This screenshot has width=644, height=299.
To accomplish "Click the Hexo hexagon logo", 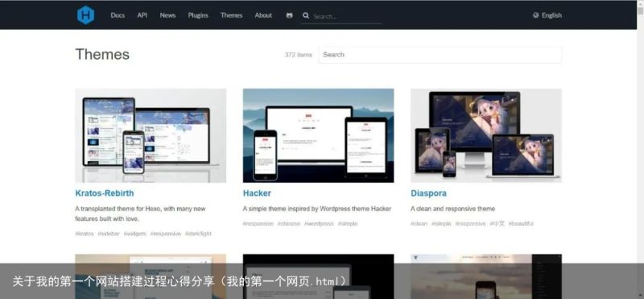I will click(85, 15).
